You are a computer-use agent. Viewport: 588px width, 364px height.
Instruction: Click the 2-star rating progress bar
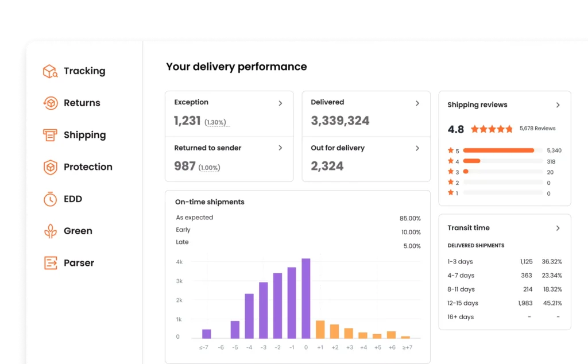point(503,182)
